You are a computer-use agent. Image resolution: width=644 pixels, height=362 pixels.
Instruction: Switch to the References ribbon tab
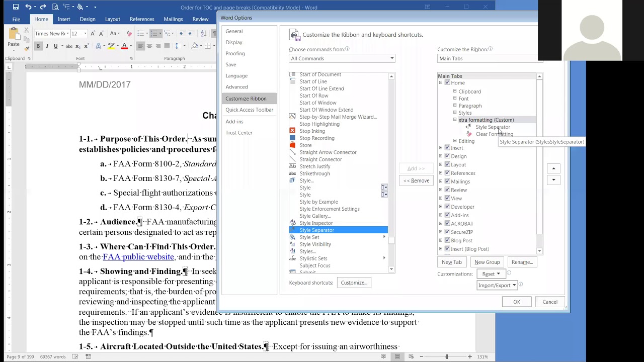pyautogui.click(x=142, y=19)
